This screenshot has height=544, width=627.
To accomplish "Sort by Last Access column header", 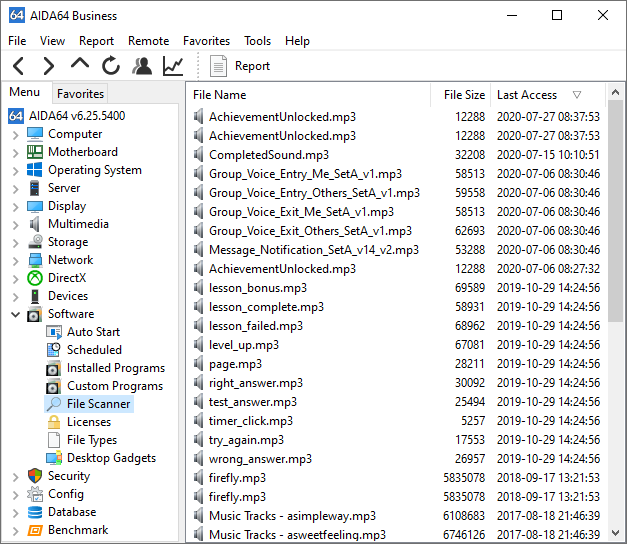I will tap(548, 95).
